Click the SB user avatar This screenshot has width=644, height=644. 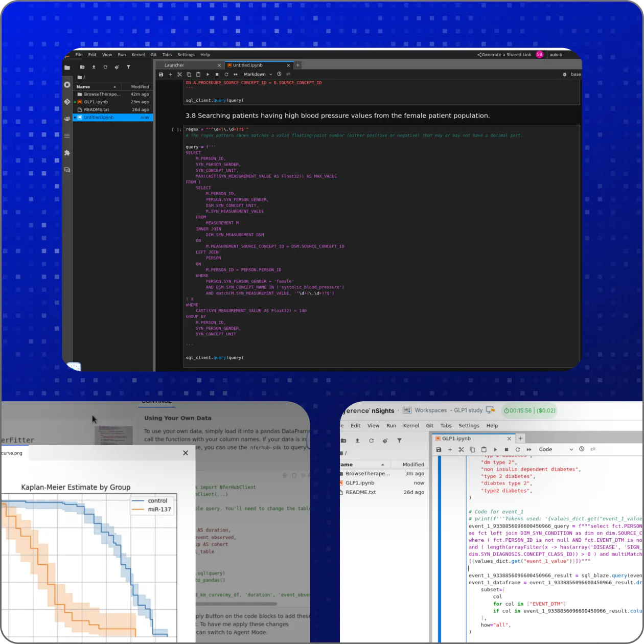point(540,55)
